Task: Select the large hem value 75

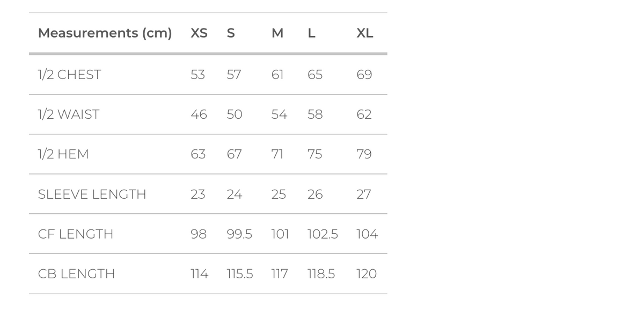Action: coord(315,154)
